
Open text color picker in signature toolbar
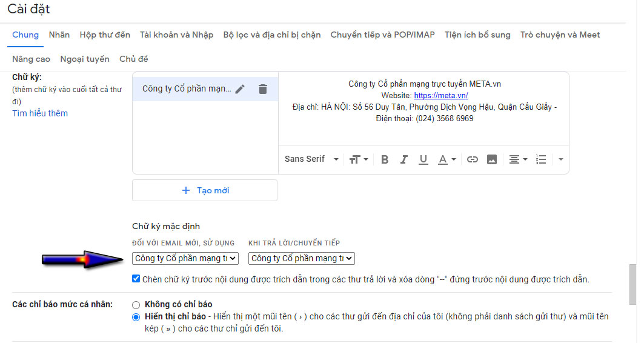click(447, 159)
